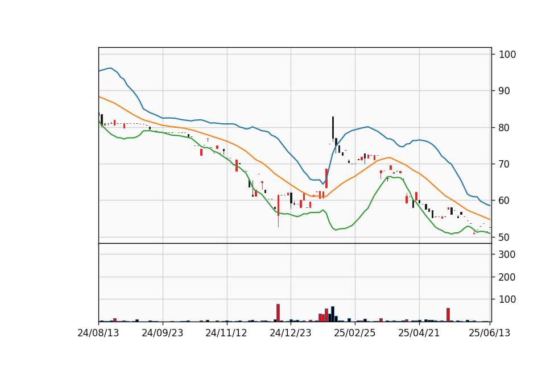Click the price axis label 60
This screenshot has width=546, height=392.
[504, 201]
